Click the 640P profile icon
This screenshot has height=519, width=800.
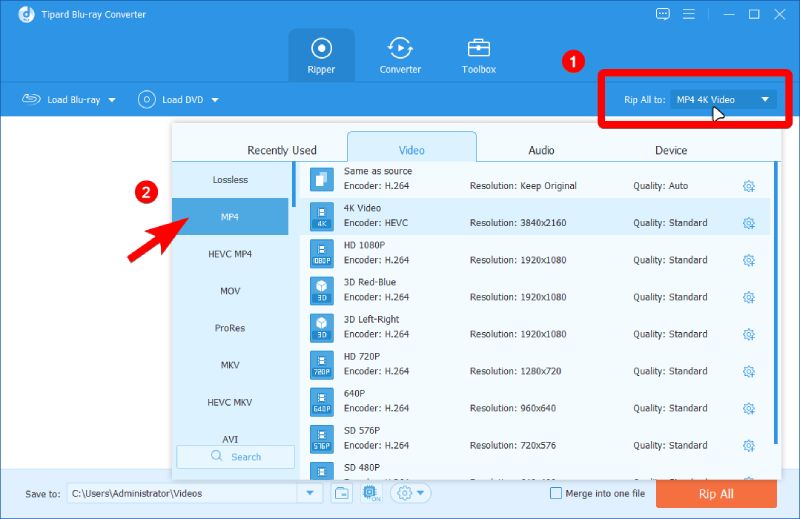(321, 402)
